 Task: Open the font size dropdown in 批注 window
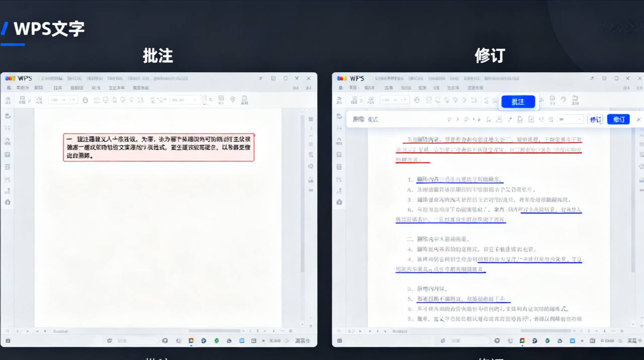[x=185, y=100]
